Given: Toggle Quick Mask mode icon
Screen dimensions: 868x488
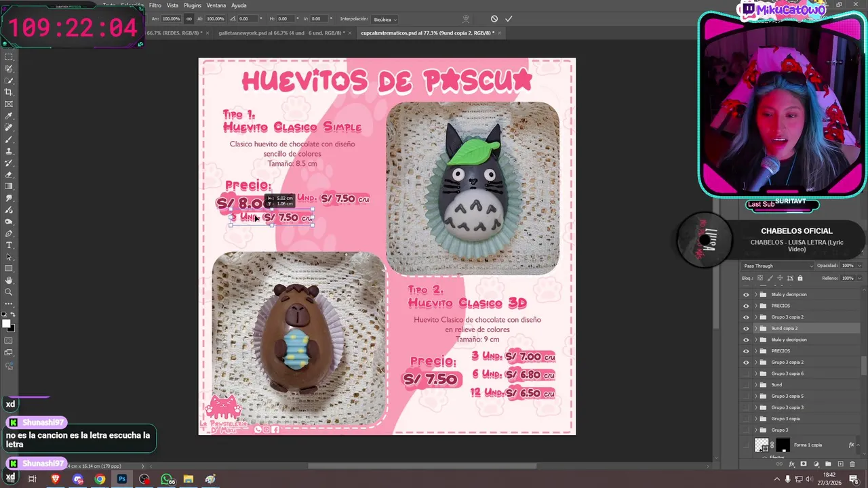Looking at the screenshot, I should 9,340.
